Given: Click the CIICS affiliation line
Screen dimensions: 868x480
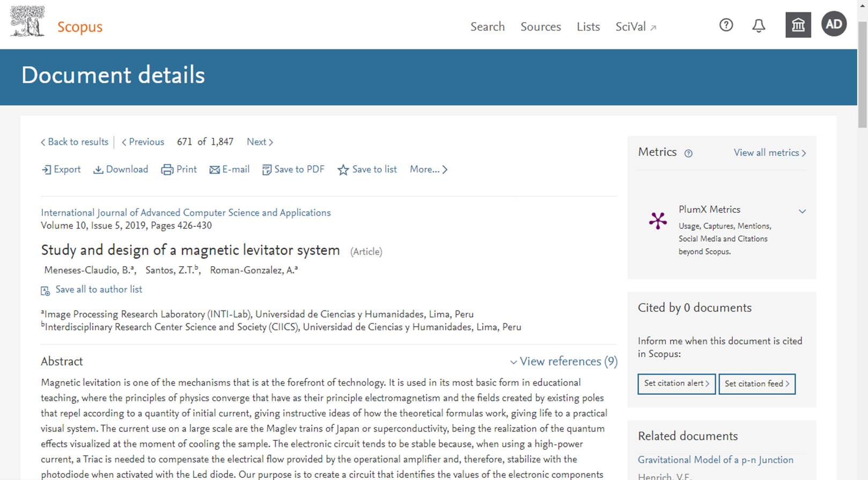Looking at the screenshot, I should coord(281,327).
